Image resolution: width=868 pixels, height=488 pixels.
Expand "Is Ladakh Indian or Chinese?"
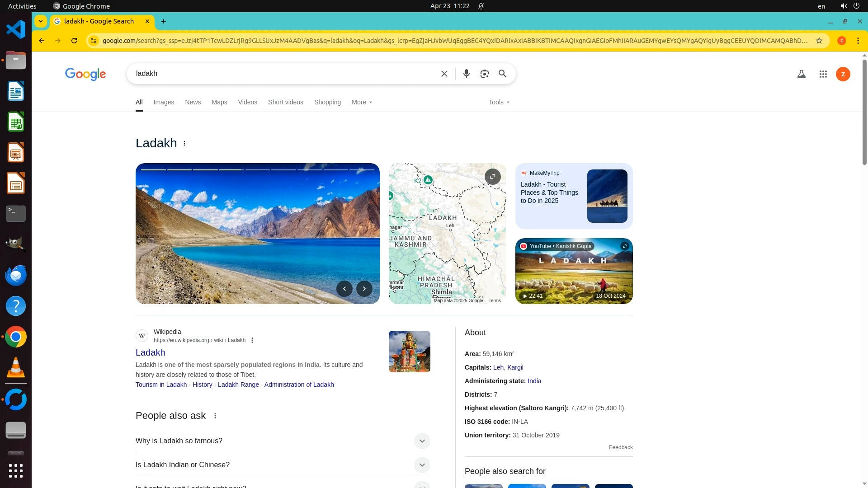click(421, 465)
